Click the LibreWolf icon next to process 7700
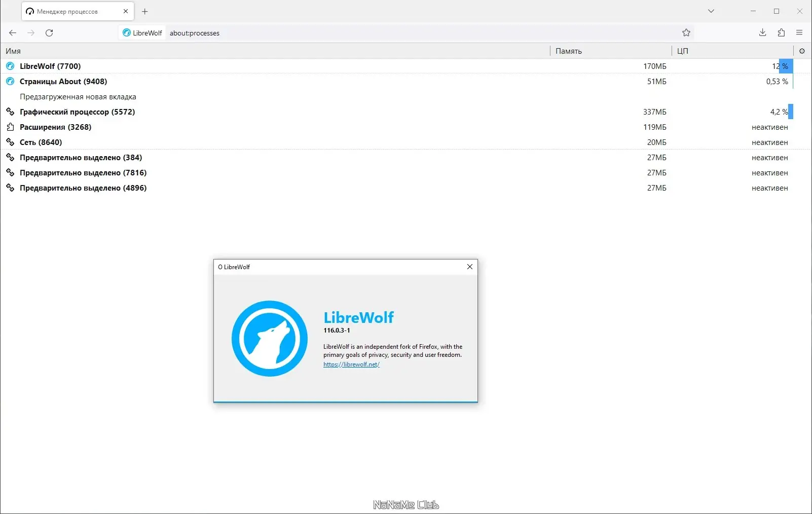 pos(10,66)
